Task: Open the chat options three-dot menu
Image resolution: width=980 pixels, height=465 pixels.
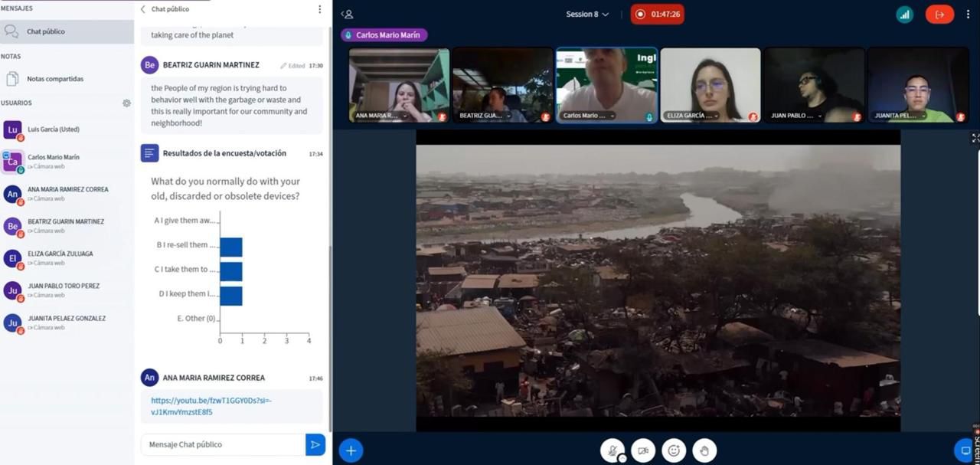Action: pyautogui.click(x=319, y=9)
